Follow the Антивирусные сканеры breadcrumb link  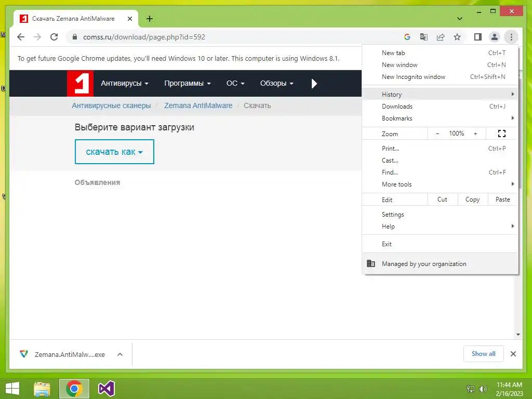click(111, 105)
